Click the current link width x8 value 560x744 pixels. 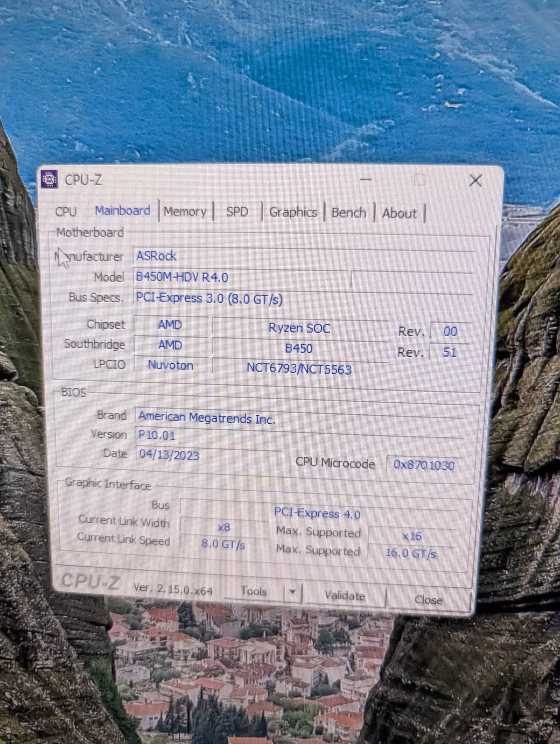point(224,527)
